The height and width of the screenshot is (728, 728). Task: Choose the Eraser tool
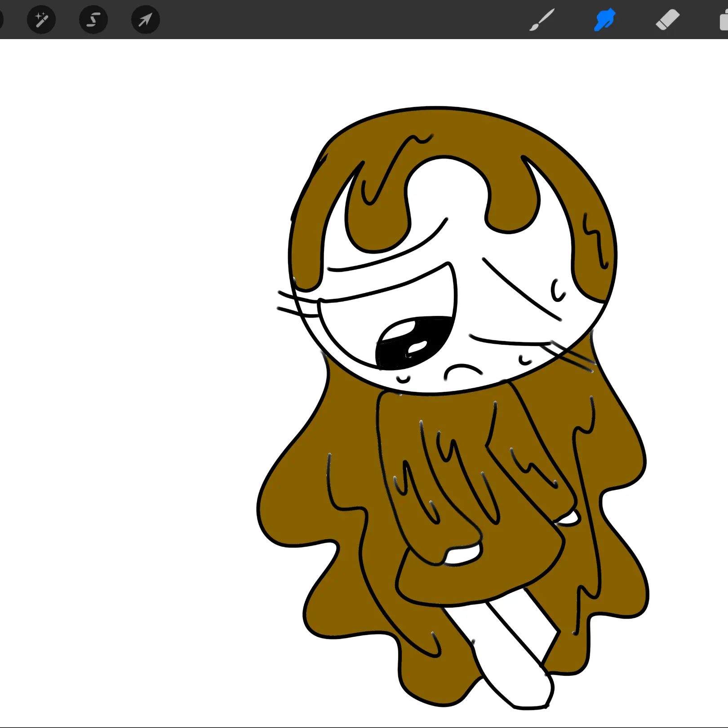pos(667,20)
